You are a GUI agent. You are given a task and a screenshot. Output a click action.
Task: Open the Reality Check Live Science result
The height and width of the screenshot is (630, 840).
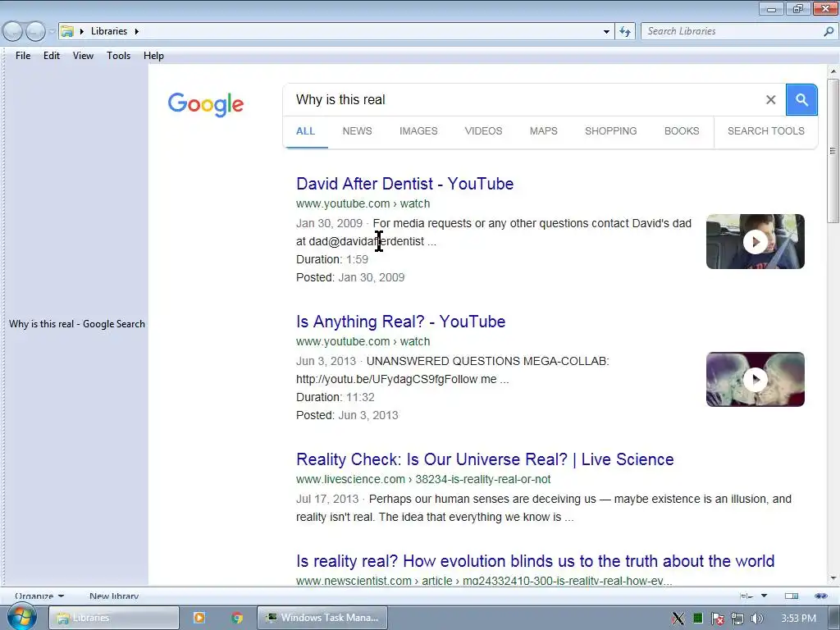485,459
